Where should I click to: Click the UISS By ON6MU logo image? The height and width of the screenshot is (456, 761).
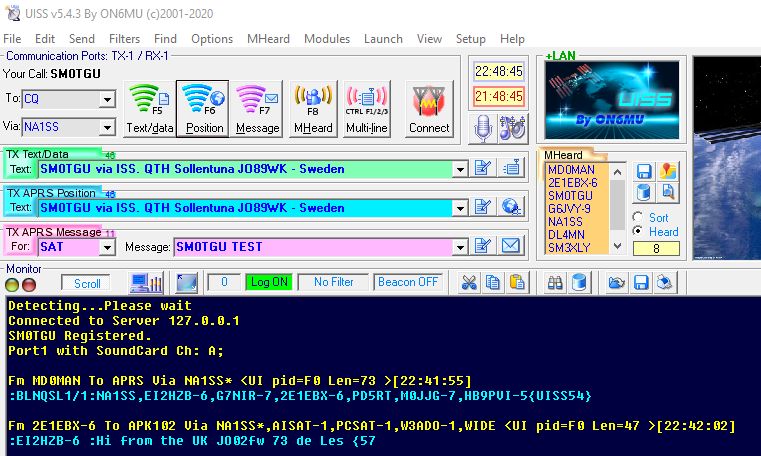[x=612, y=100]
